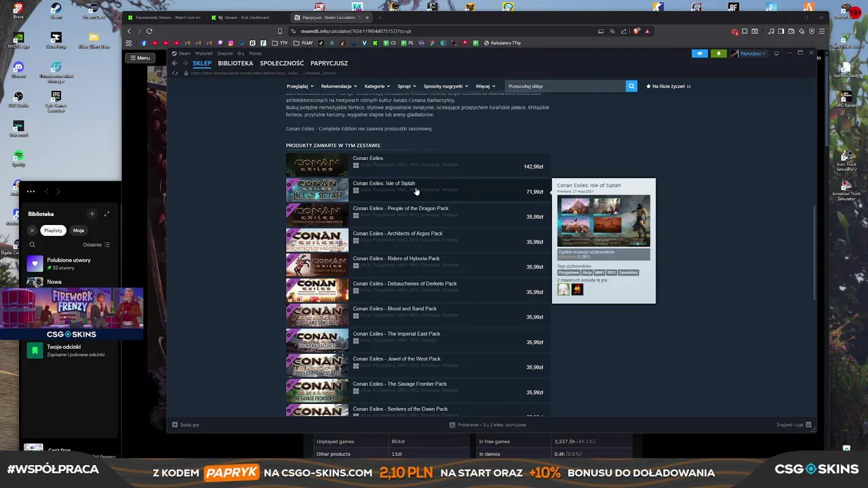Open Conan Exiles - Architects of Argos Pack
The height and width of the screenshot is (488, 868).
(418, 240)
